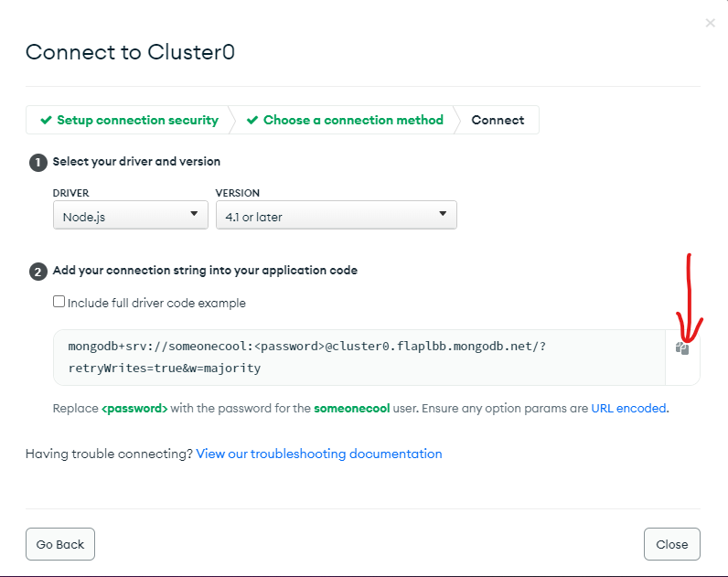
Task: Click the Version dropdown arrow
Action: tap(443, 214)
